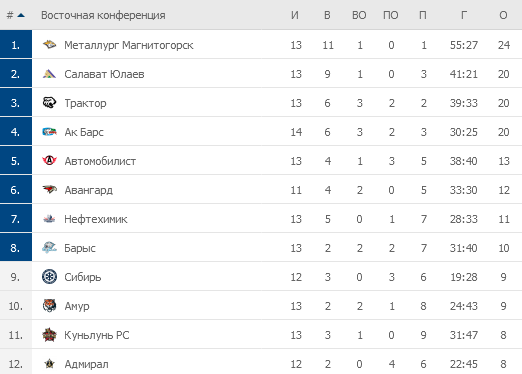
Task: Sort table by the О points column
Action: (x=503, y=15)
